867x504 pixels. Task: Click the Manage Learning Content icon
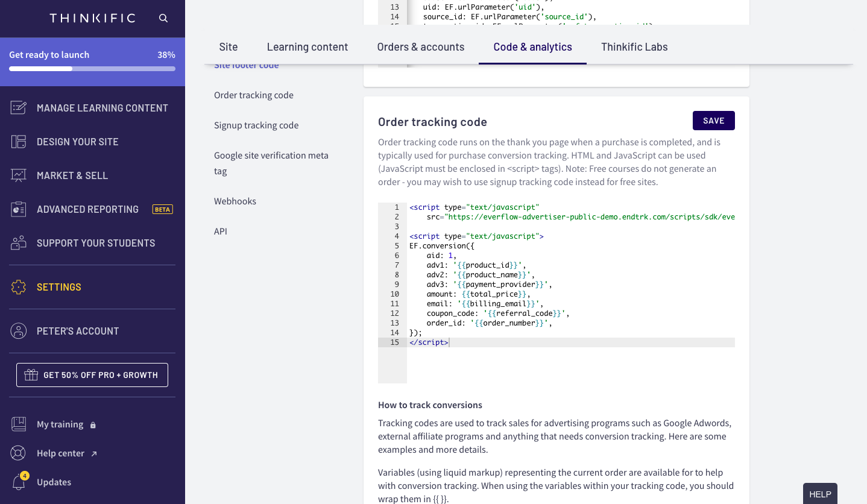[19, 108]
